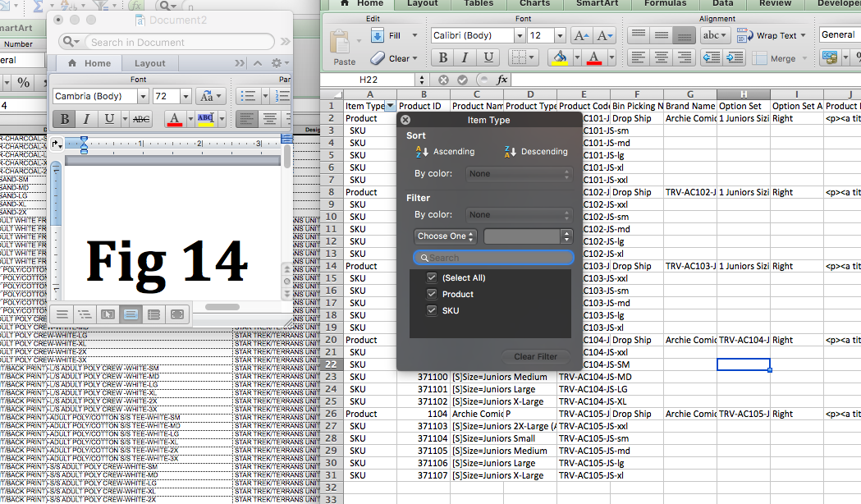Open the Choose One filter condition dropdown
This screenshot has width=861, height=504.
[x=446, y=236]
